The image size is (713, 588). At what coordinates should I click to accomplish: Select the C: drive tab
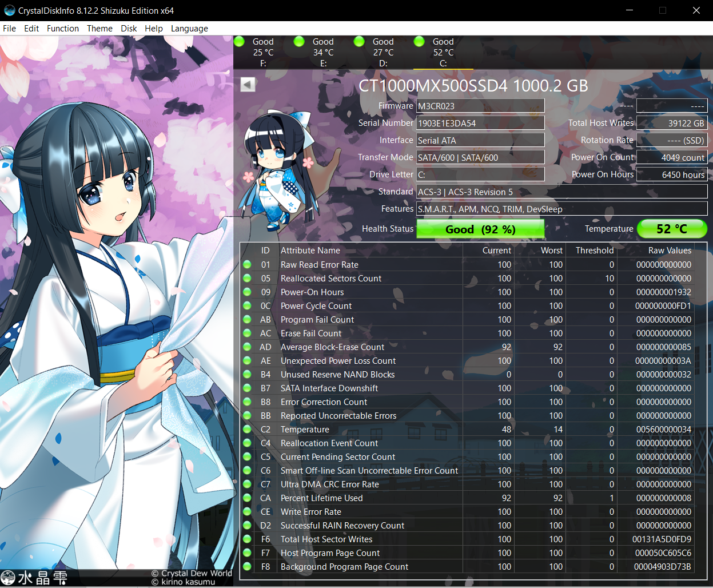tap(443, 52)
